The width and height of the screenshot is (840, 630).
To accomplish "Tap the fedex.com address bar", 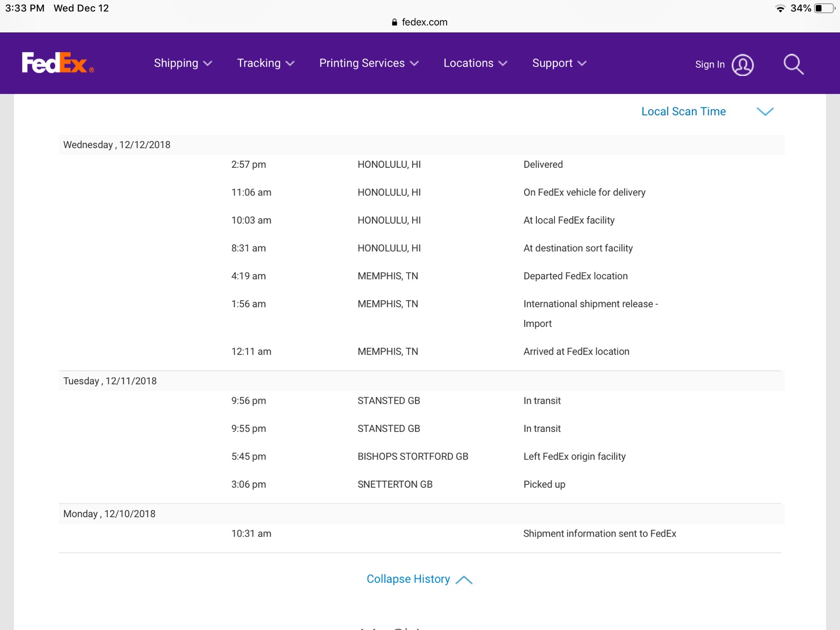I will click(419, 22).
